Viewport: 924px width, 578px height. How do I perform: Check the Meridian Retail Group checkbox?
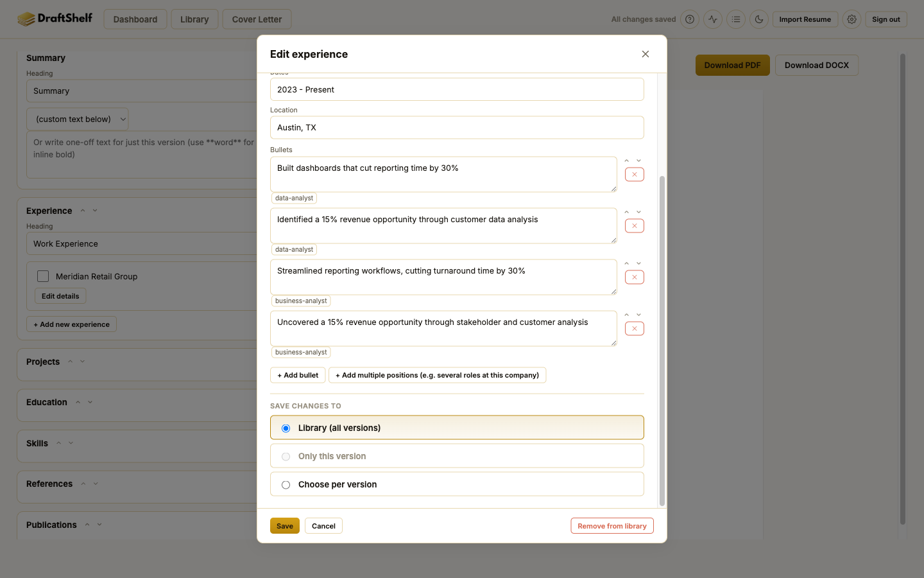pos(43,276)
